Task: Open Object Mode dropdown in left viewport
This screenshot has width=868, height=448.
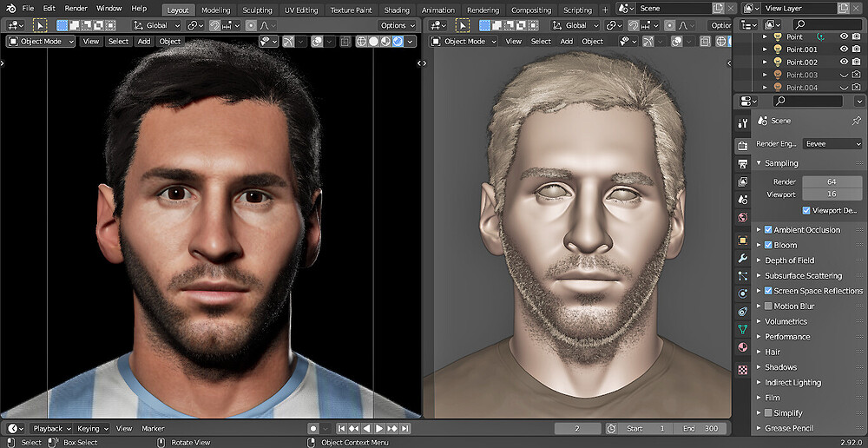Action: coord(41,42)
